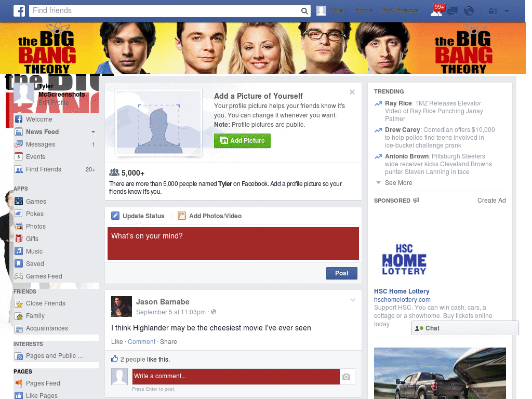Click Create Ad link
The width and height of the screenshot is (532, 399).
pos(491,201)
